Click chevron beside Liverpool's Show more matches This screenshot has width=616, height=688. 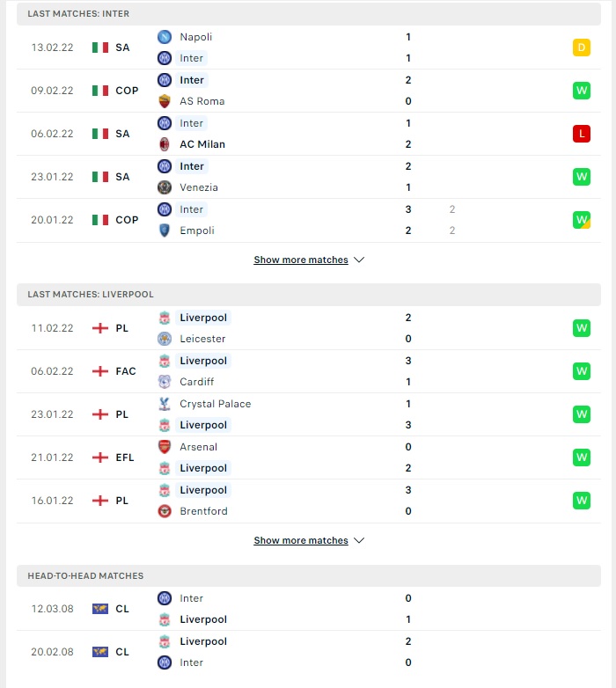coord(359,540)
